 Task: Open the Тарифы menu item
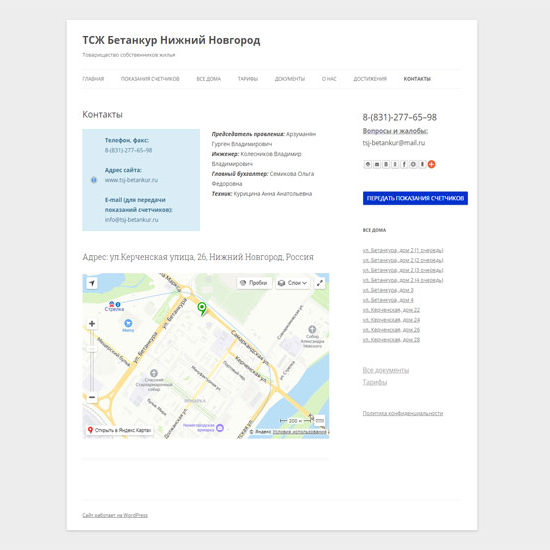248,79
